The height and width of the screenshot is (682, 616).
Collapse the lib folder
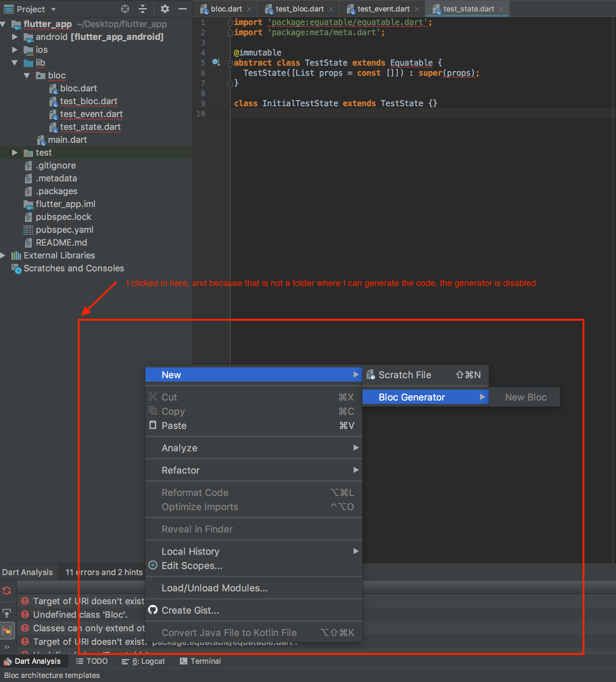click(15, 63)
